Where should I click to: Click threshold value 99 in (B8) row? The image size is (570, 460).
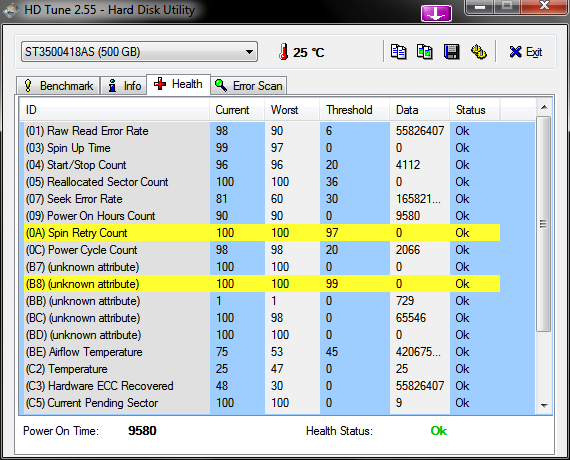[x=332, y=284]
